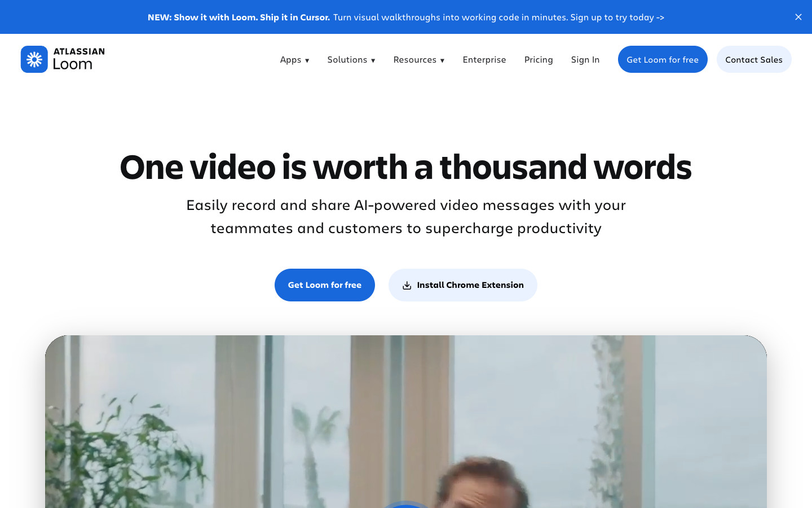Close the blue announcement banner
The width and height of the screenshot is (812, 508).
(x=798, y=17)
